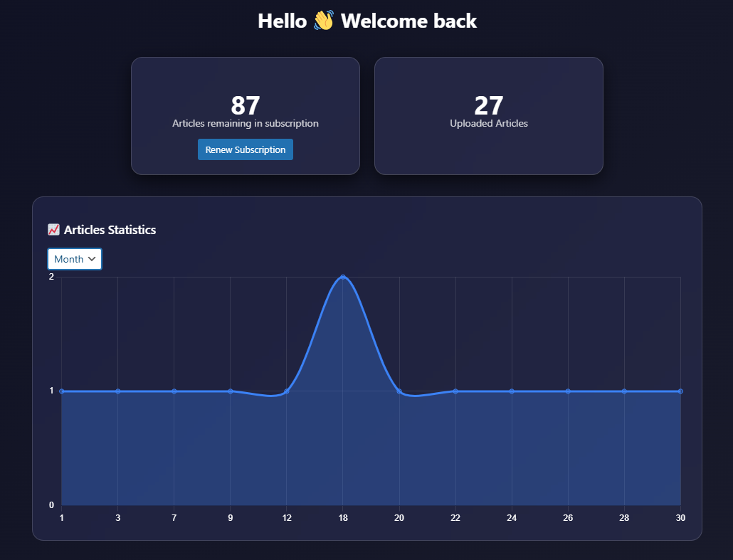The height and width of the screenshot is (560, 733).
Task: Click the y-axis label 2
Action: point(51,276)
